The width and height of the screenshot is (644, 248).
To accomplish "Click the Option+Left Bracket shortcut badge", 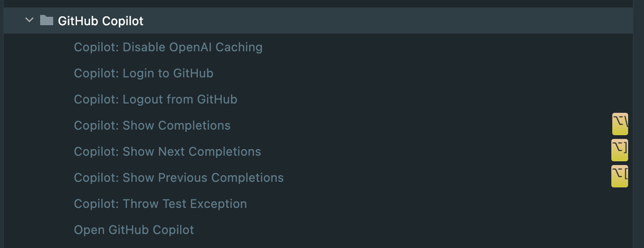I will [620, 176].
